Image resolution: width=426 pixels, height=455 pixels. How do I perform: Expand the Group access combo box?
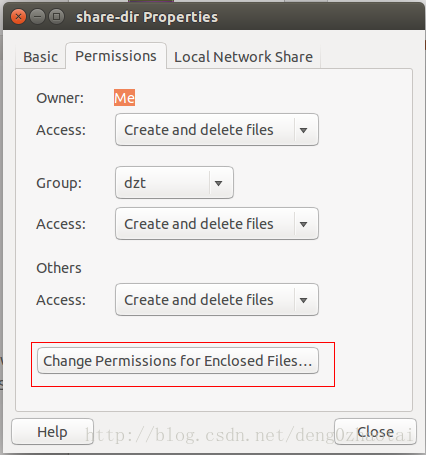point(217,224)
